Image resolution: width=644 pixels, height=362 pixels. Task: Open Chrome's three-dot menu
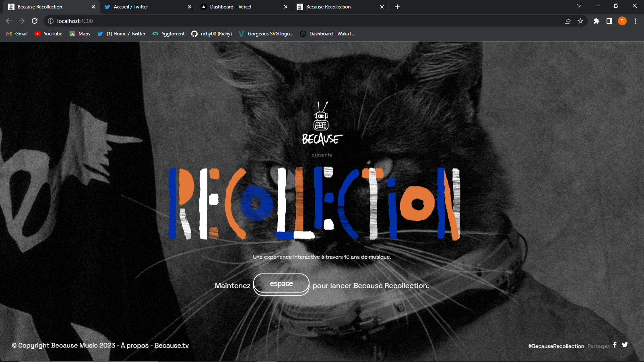click(x=635, y=21)
